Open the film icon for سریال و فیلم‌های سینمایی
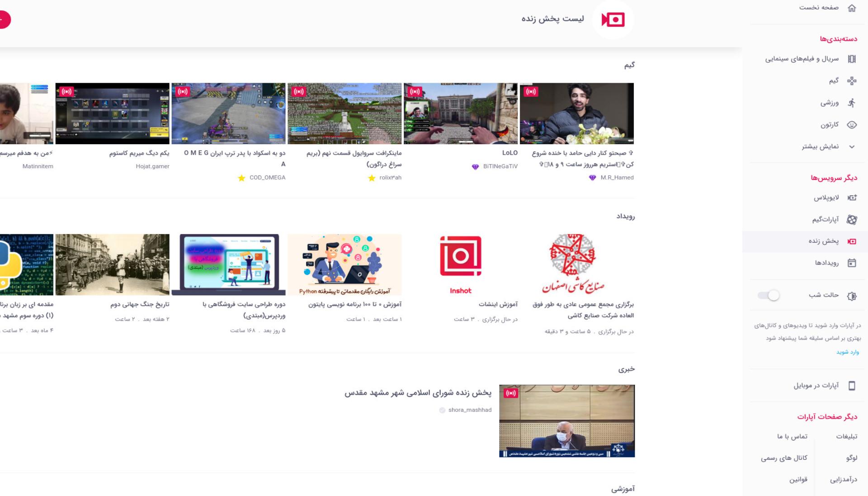Image resolution: width=868 pixels, height=496 pixels. [x=852, y=59]
